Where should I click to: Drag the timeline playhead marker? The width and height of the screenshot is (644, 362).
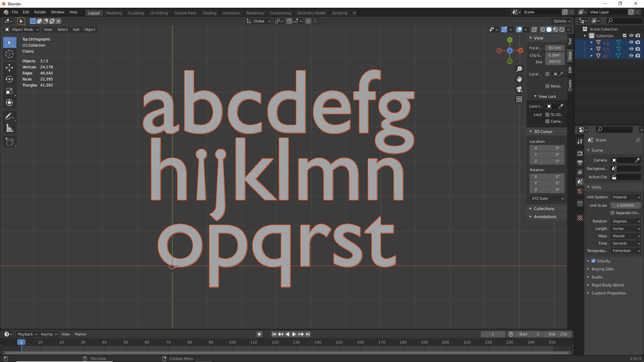(x=20, y=342)
